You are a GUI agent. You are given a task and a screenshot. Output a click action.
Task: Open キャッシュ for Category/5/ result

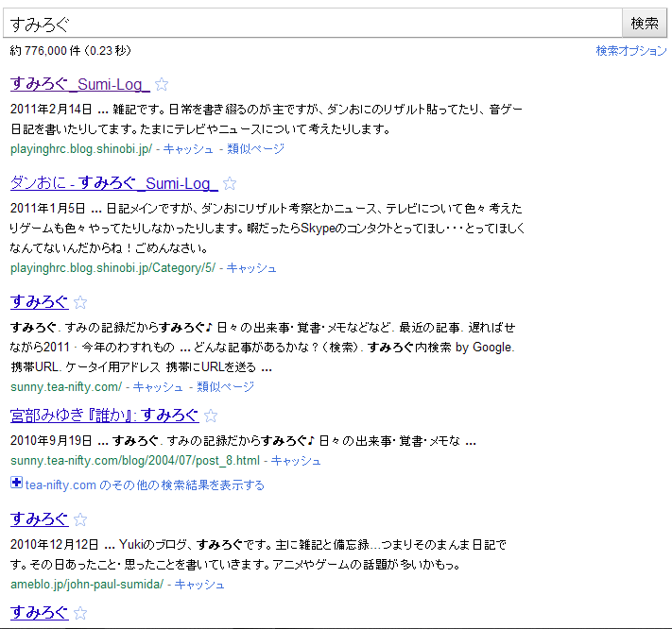click(251, 268)
